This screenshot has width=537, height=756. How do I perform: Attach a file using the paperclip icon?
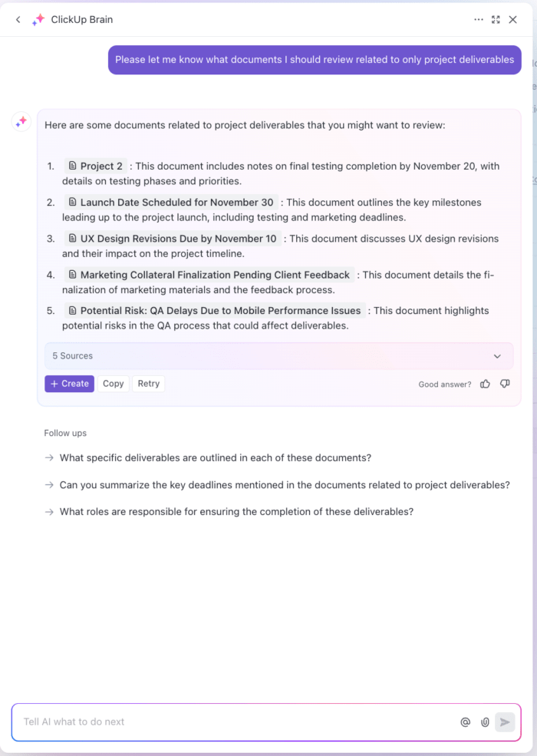(484, 721)
